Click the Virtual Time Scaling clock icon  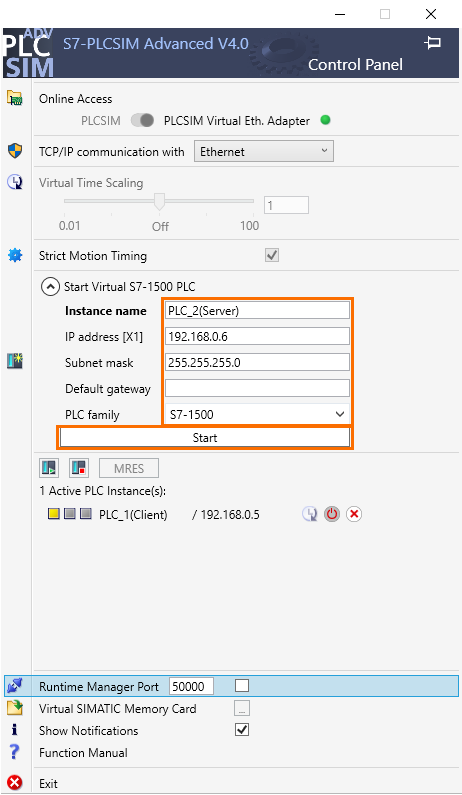click(x=15, y=182)
